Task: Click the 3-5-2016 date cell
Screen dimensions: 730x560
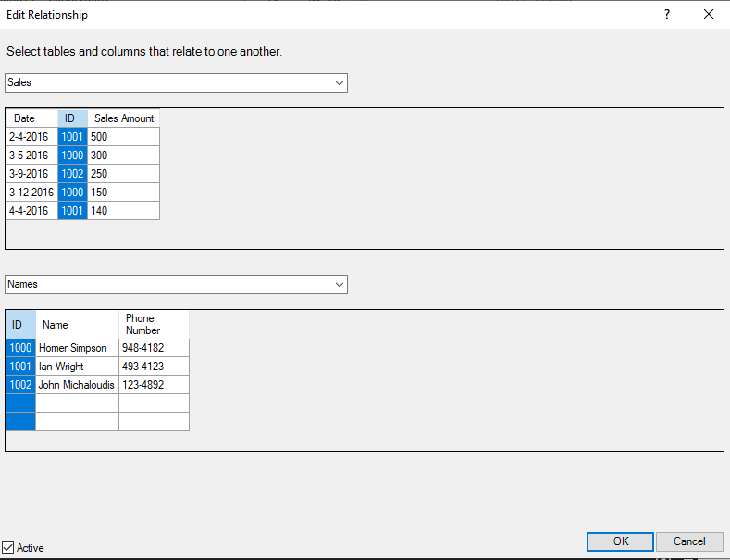Action: (x=32, y=156)
